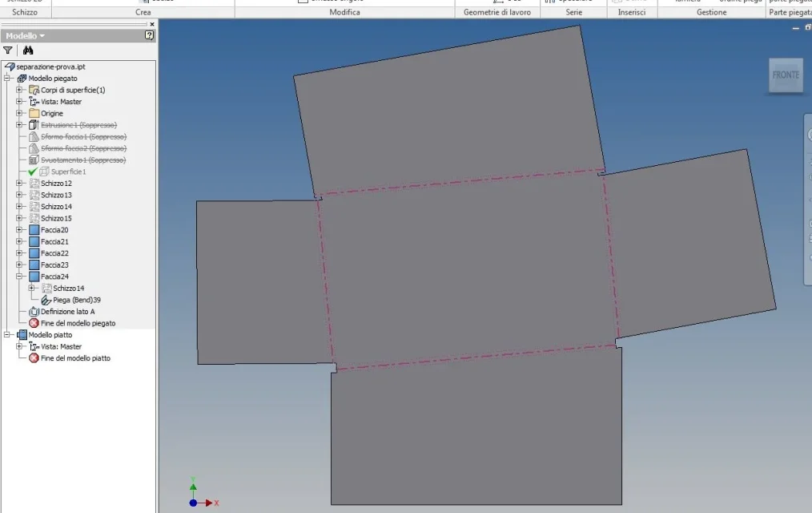
Task: Expand the Schizzo12 tree node
Action: pyautogui.click(x=19, y=184)
